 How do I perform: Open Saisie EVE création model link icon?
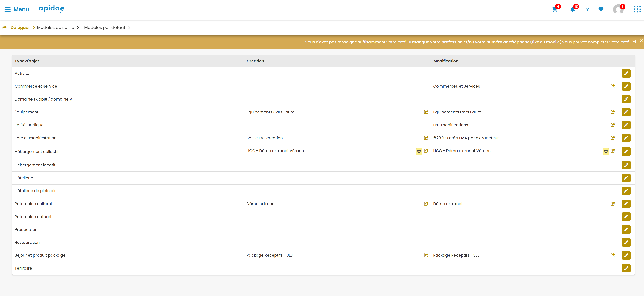click(x=426, y=138)
